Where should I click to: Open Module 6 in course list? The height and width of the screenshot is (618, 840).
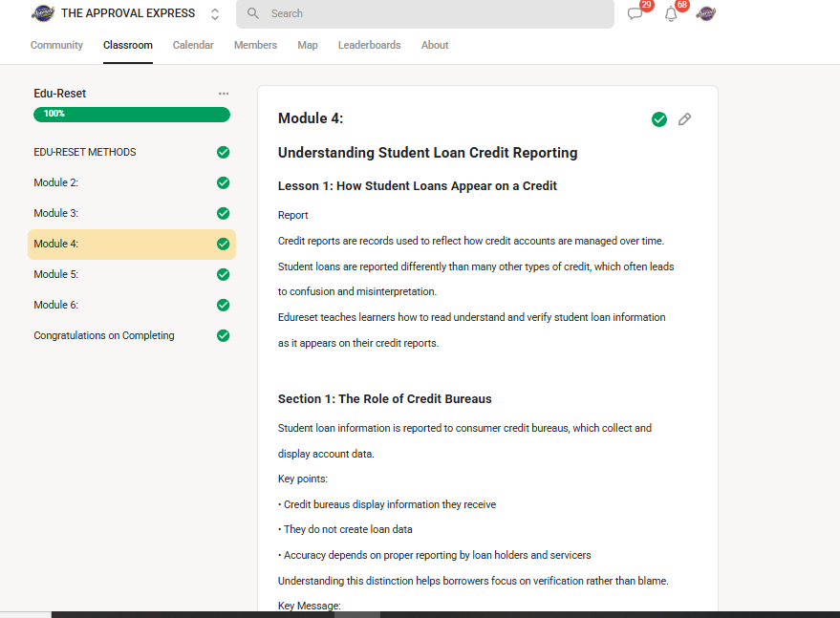(x=132, y=305)
